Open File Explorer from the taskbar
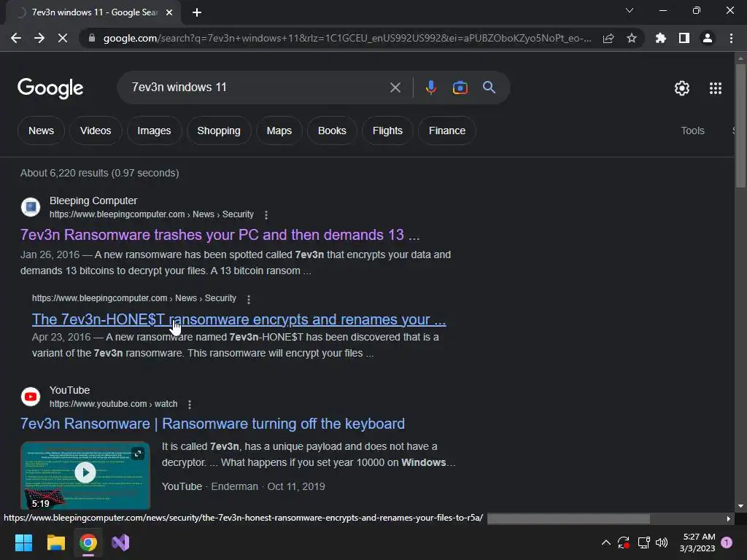747x560 pixels. pyautogui.click(x=55, y=542)
